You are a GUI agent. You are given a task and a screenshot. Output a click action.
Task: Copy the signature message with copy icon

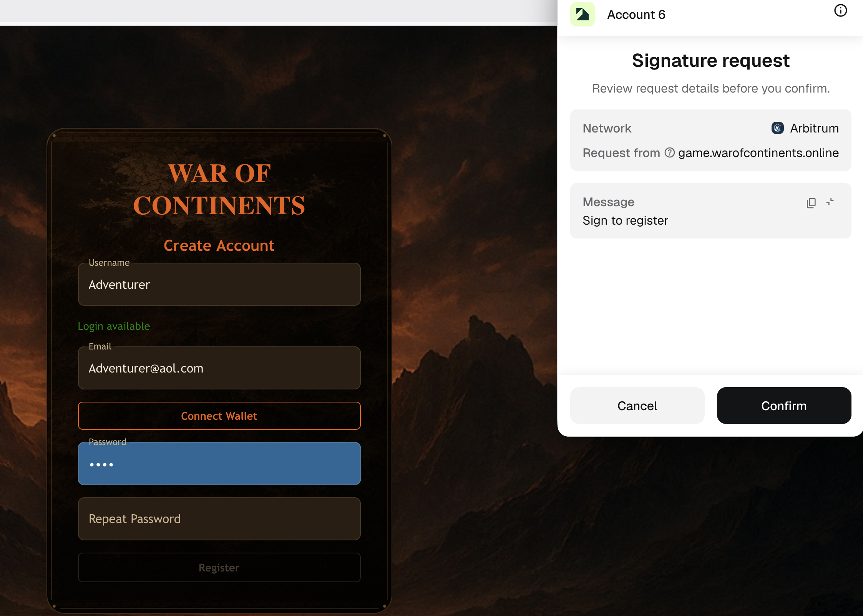click(x=811, y=203)
